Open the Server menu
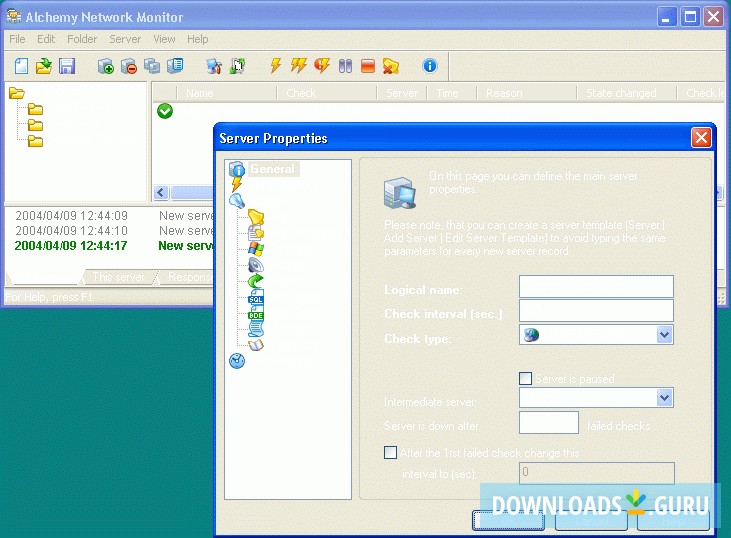 click(125, 39)
